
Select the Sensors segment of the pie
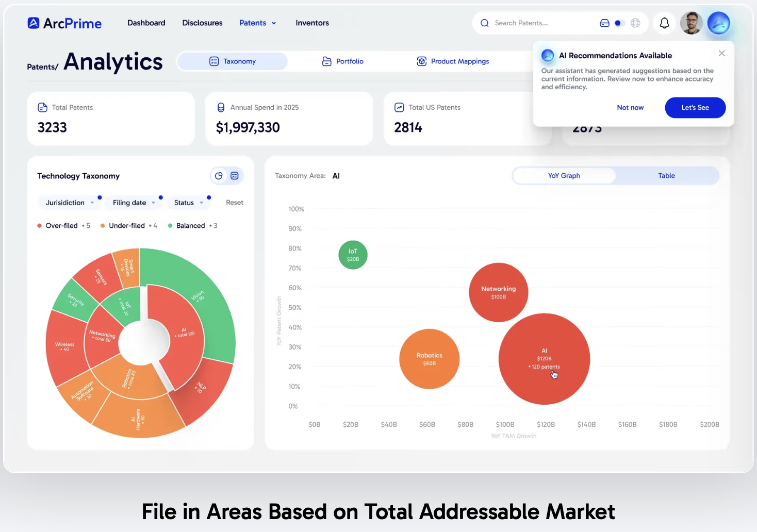[101, 276]
